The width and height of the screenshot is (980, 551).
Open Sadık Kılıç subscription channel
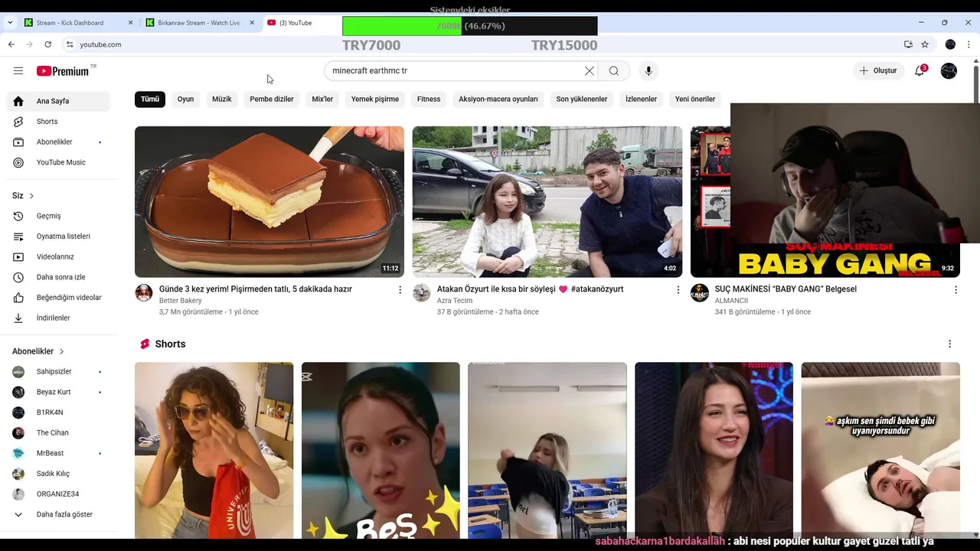point(58,474)
